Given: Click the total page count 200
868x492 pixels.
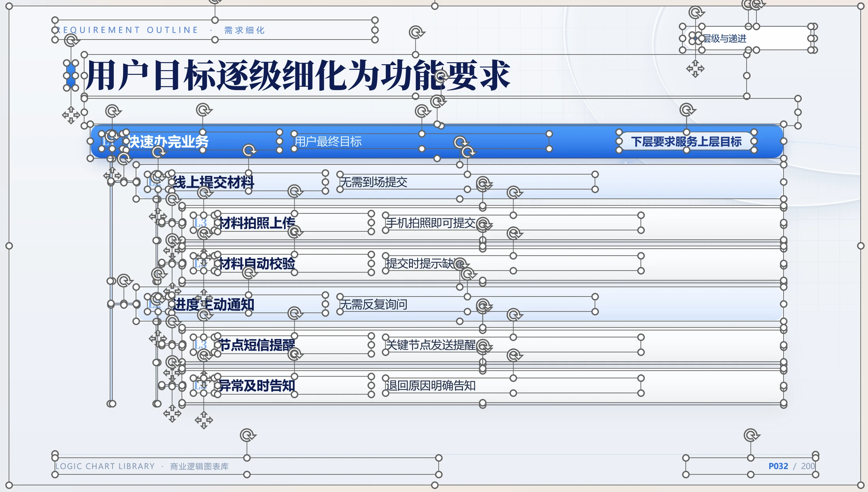Looking at the screenshot, I should tap(808, 466).
